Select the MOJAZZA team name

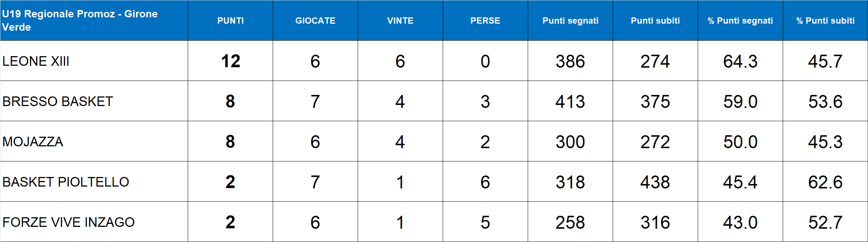(33, 142)
